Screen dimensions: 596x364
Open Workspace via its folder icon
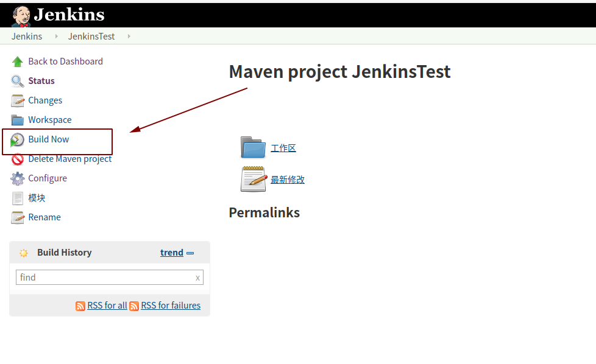click(16, 119)
